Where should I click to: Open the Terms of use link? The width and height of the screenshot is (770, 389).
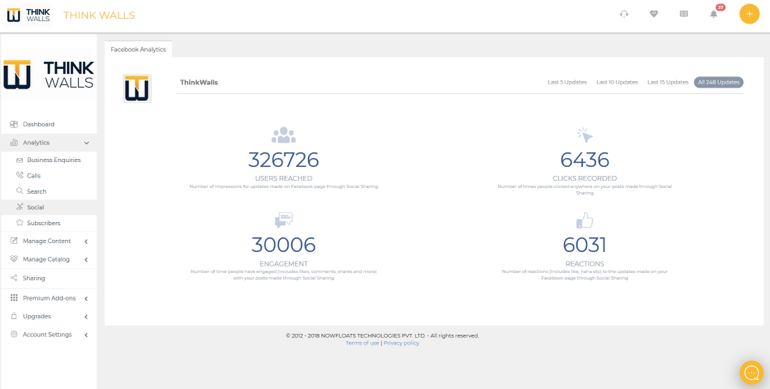click(362, 343)
